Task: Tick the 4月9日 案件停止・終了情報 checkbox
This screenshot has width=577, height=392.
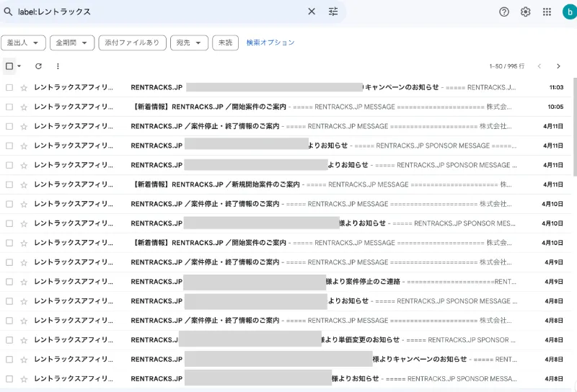Action: (x=9, y=262)
